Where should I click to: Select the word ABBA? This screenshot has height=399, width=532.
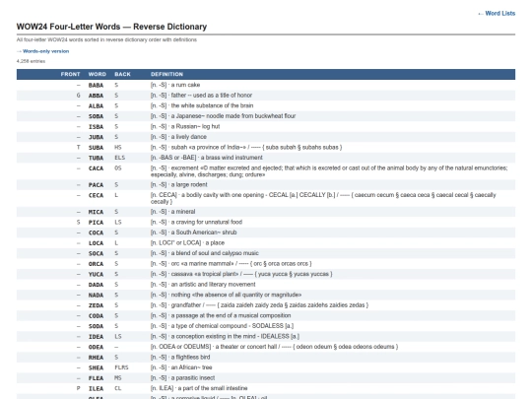coord(96,96)
